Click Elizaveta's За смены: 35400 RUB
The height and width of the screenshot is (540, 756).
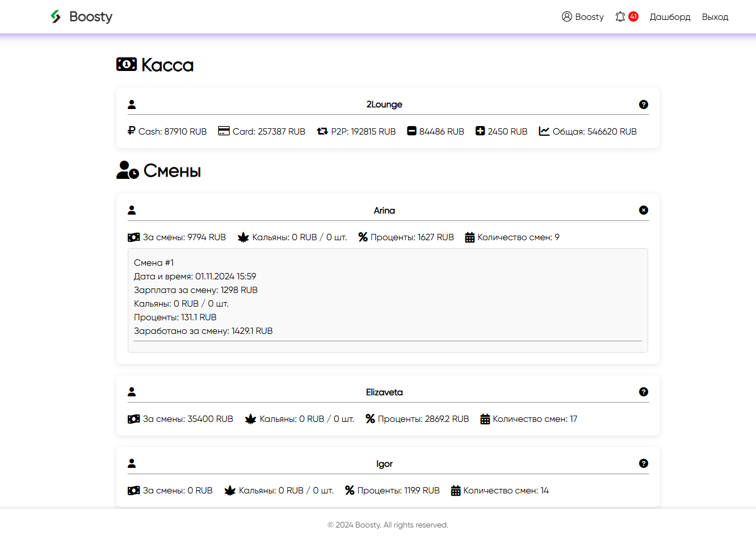coord(188,419)
